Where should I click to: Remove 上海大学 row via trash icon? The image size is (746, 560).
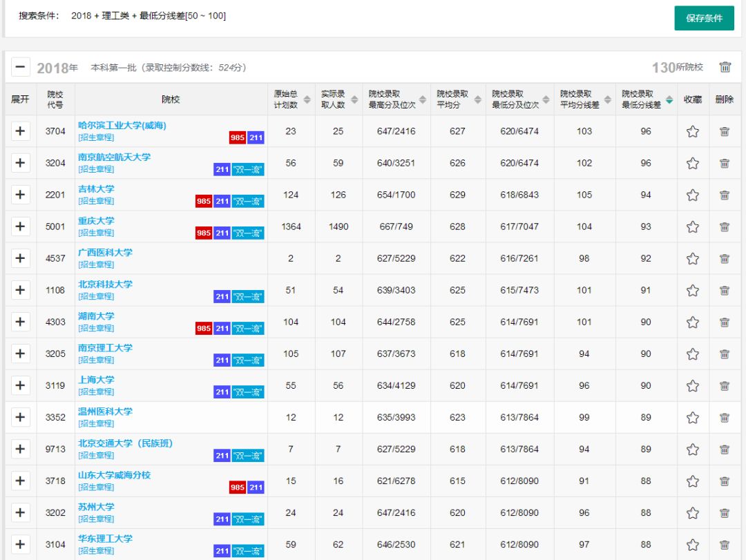coord(725,386)
